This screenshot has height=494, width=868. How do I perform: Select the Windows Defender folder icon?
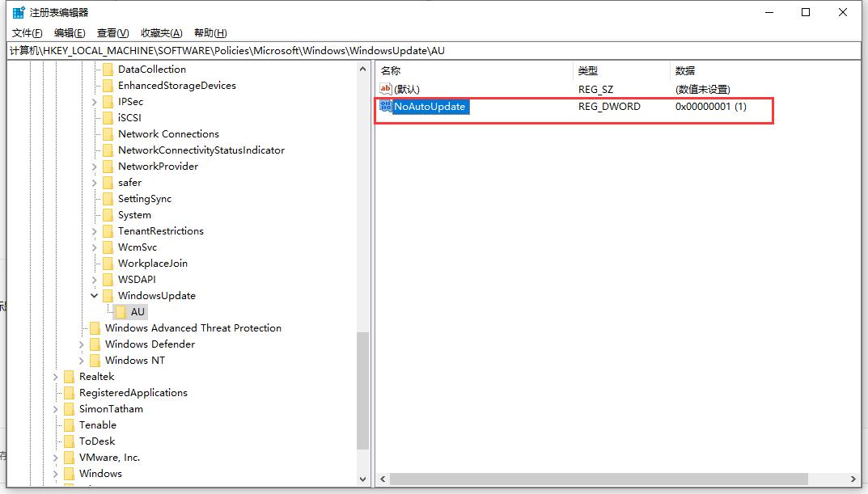pos(95,344)
